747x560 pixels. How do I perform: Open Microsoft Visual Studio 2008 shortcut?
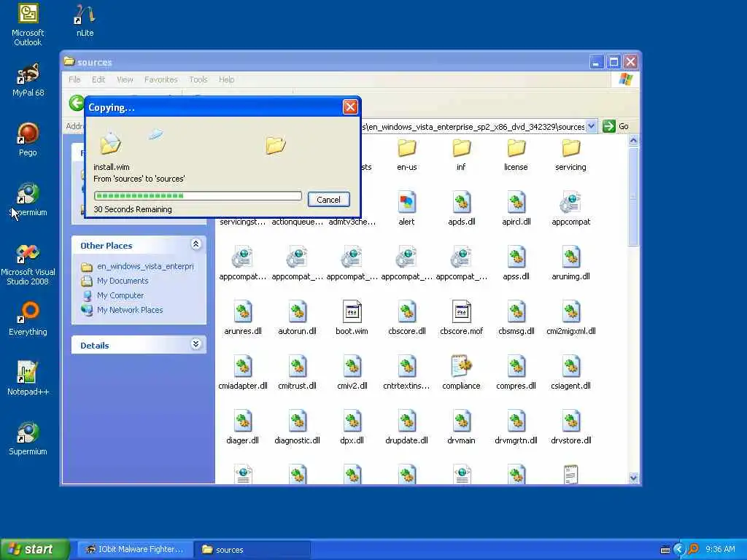point(28,265)
